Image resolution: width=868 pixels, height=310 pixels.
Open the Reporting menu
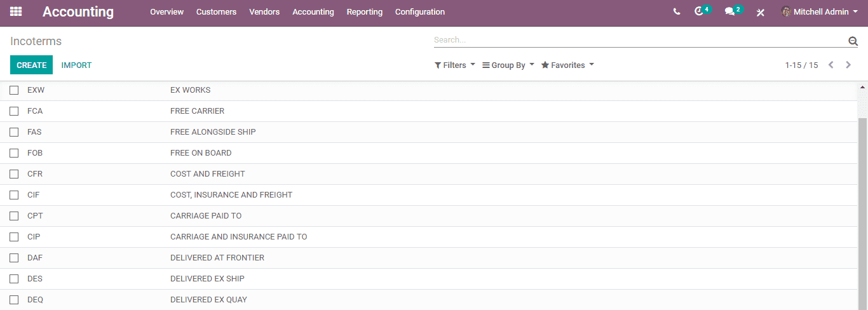[x=365, y=11]
